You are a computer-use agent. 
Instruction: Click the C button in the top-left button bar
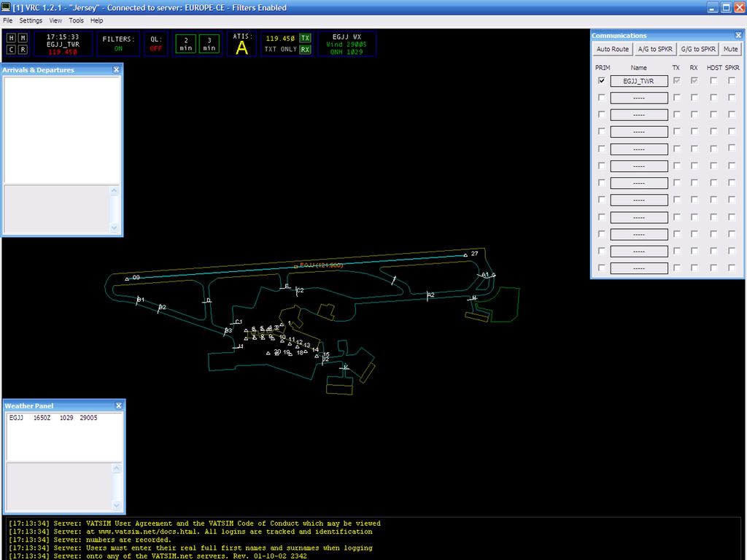[11, 50]
